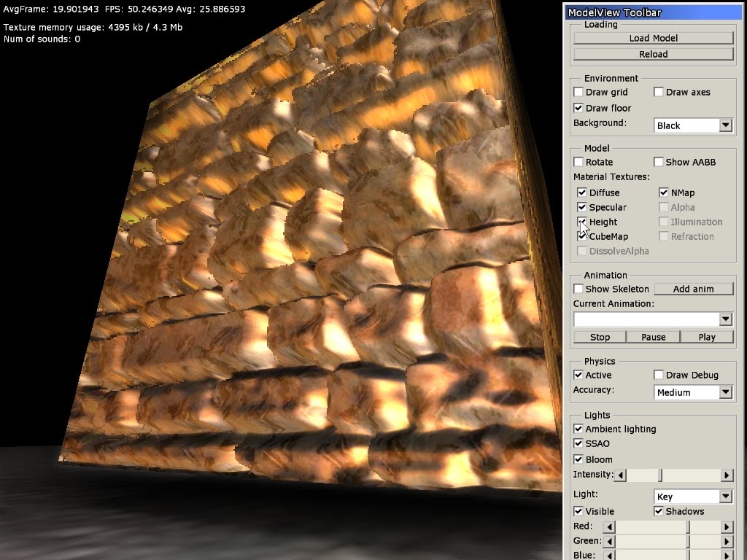Screen dimensions: 747x560
Task: Turn off the Specular texture
Action: (x=582, y=207)
